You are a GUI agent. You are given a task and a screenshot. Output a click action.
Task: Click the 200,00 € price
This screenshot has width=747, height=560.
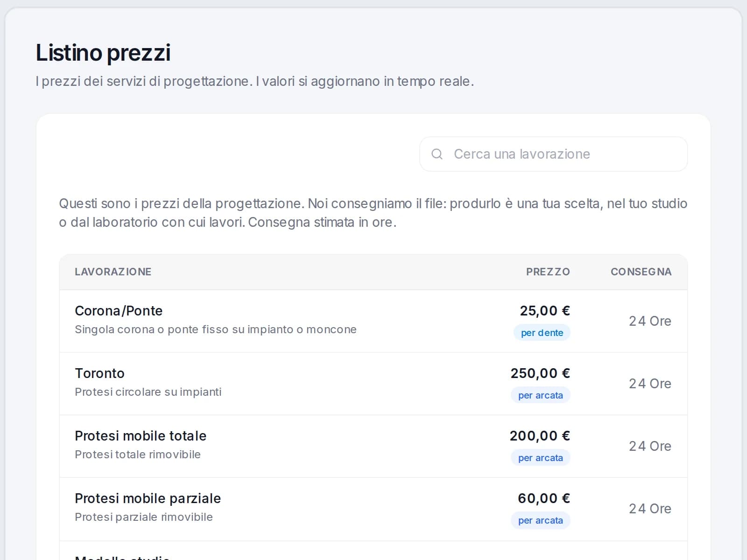(540, 436)
